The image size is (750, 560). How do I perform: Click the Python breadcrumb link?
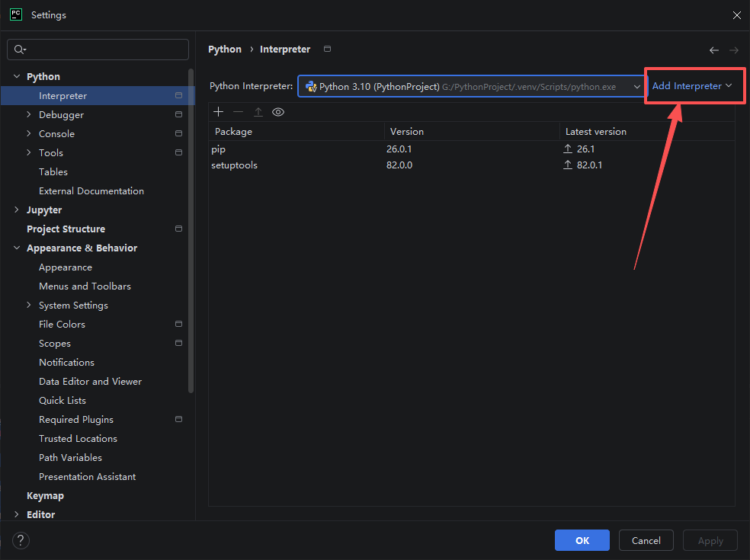pyautogui.click(x=225, y=50)
